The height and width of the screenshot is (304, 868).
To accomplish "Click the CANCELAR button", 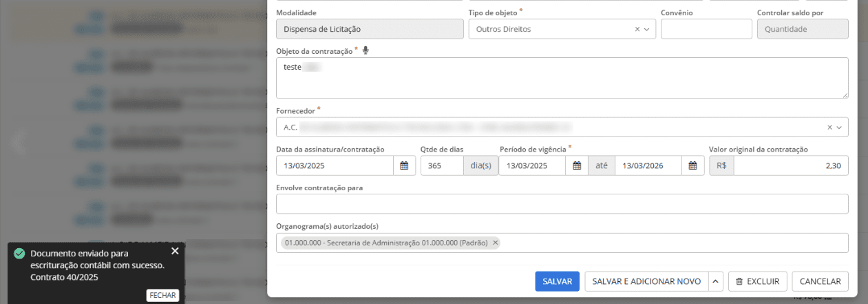I will tap(821, 281).
